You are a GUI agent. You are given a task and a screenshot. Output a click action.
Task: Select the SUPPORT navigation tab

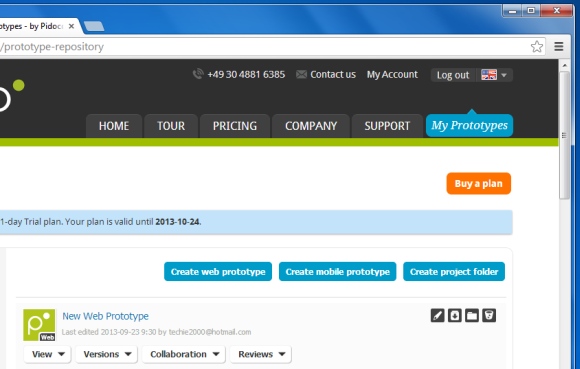click(387, 126)
